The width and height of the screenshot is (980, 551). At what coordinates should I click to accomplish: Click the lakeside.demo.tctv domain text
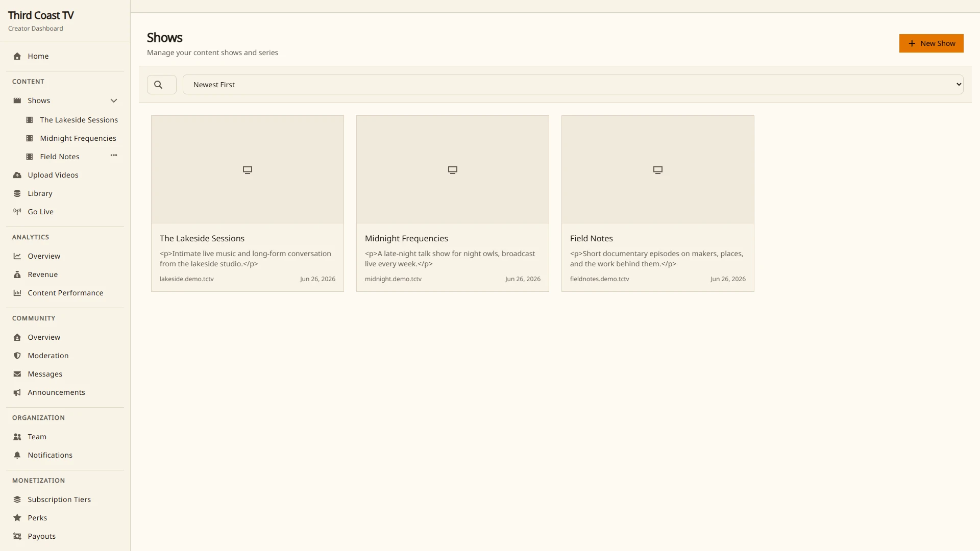click(x=187, y=279)
